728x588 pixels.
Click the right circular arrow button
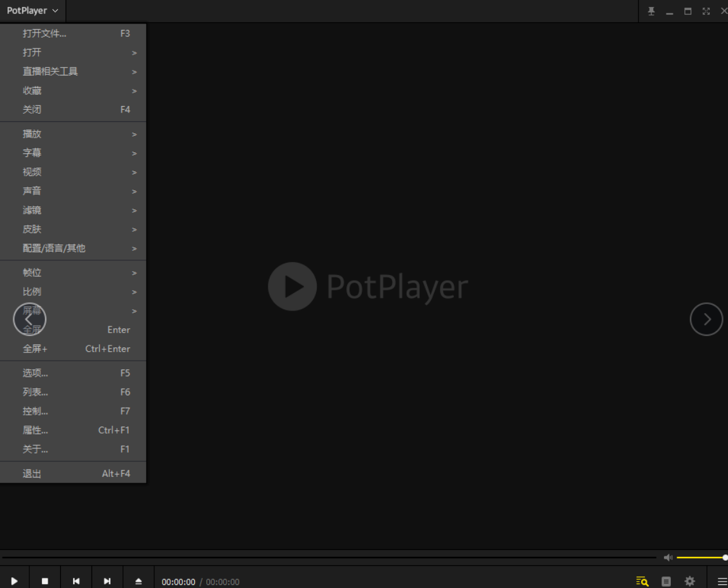(706, 319)
